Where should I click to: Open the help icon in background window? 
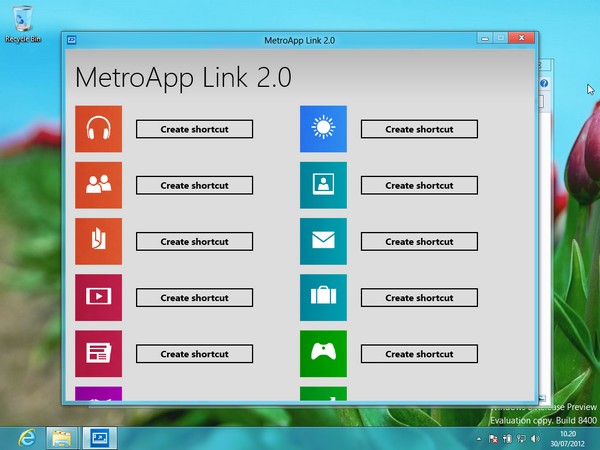point(544,83)
